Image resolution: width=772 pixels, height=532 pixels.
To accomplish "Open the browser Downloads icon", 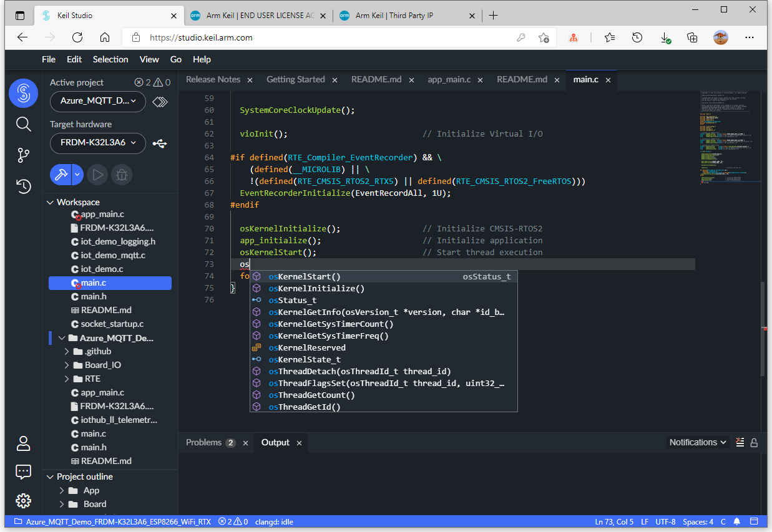I will [665, 37].
